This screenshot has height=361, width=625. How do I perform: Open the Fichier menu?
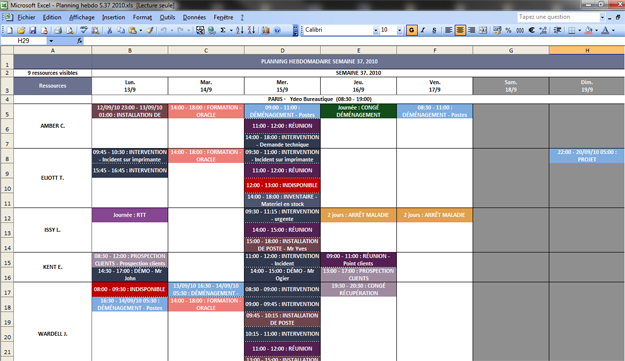(x=26, y=17)
